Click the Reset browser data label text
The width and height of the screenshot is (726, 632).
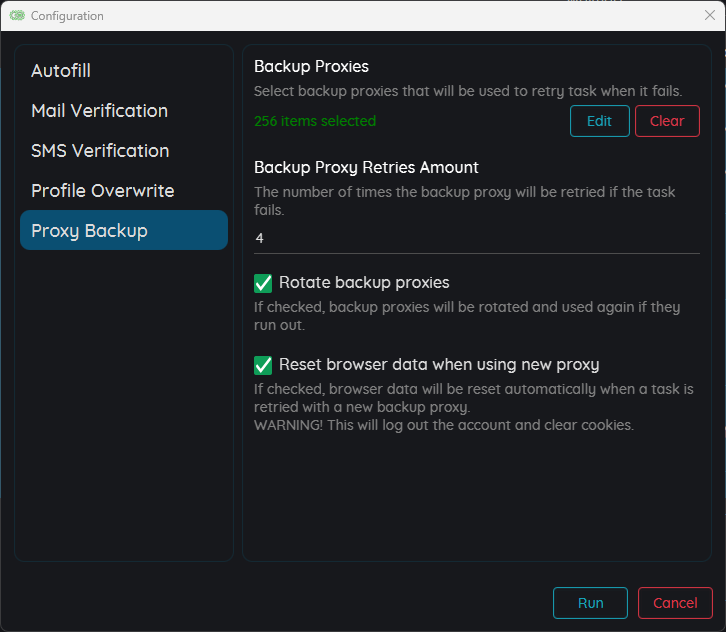click(439, 364)
